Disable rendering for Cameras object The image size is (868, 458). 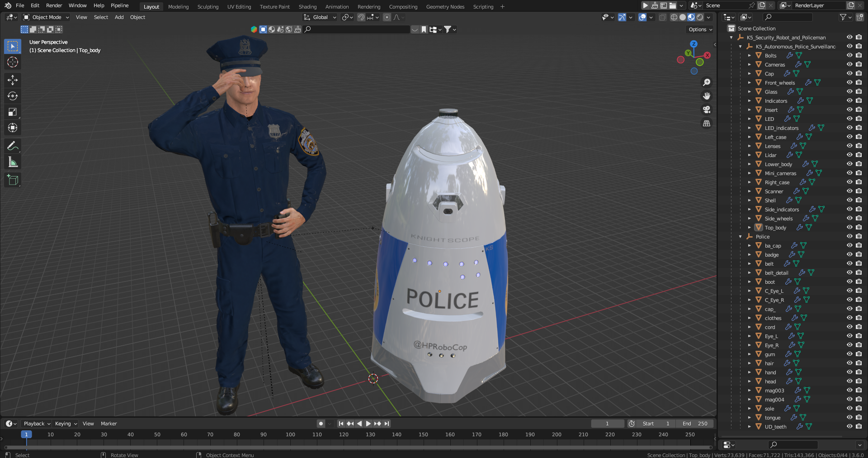point(859,64)
